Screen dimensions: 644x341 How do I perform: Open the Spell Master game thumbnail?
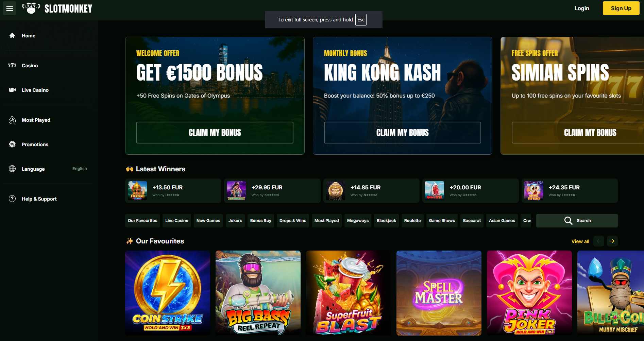click(439, 293)
